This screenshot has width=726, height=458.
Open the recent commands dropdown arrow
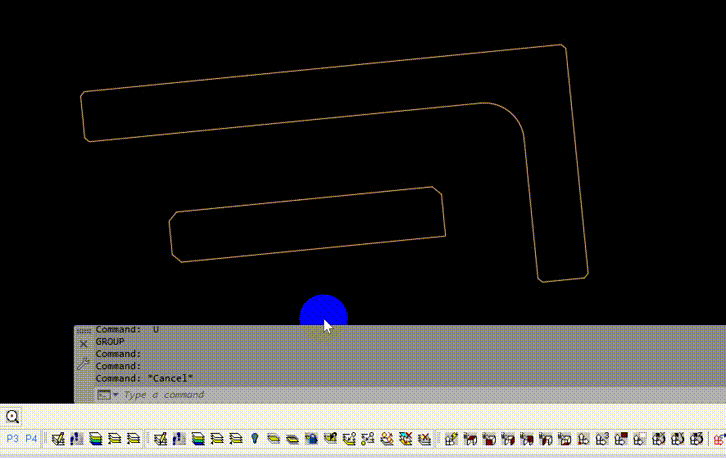point(116,395)
